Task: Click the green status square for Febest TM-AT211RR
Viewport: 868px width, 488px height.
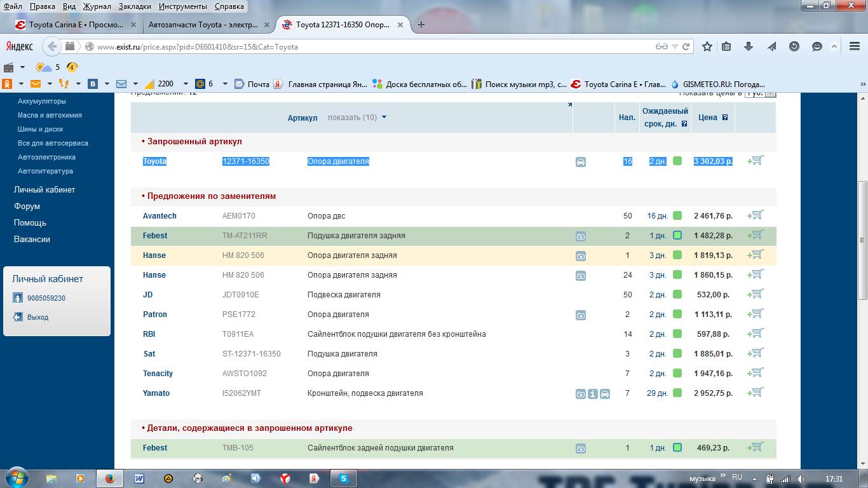Action: (x=677, y=236)
